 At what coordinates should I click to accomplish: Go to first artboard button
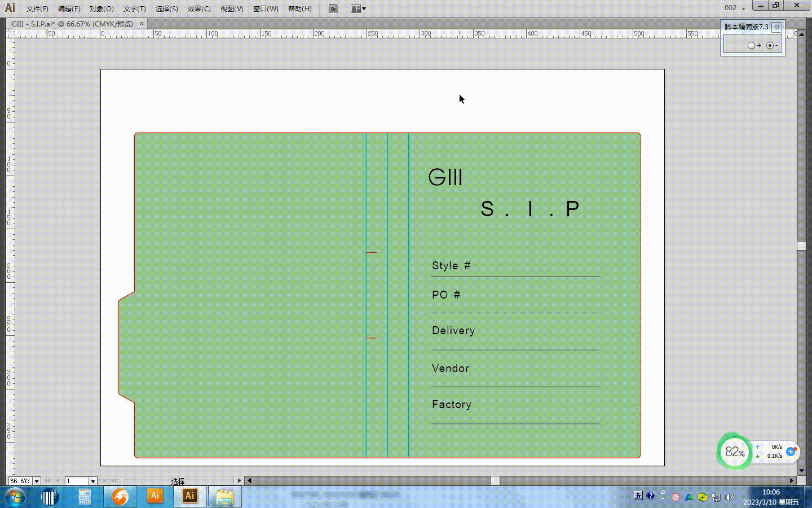point(48,481)
